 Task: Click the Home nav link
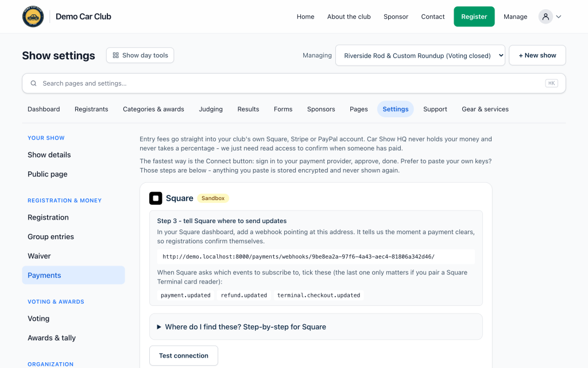(305, 17)
